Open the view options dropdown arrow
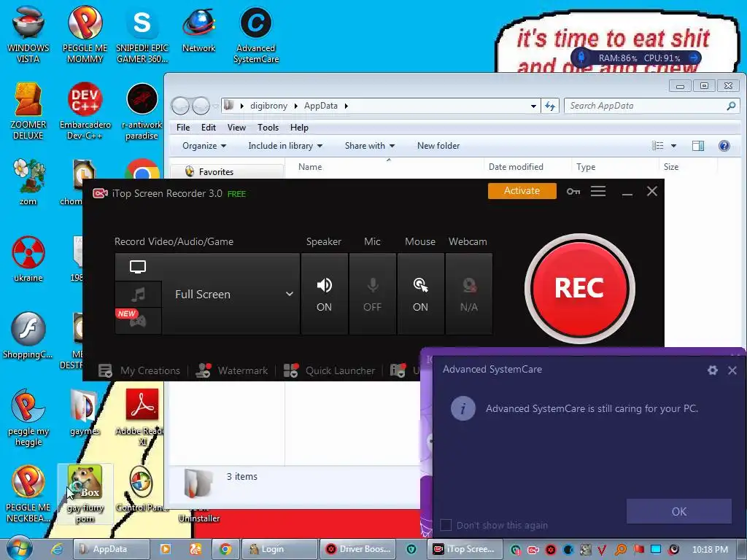Screen dimensions: 747x560 pyautogui.click(x=673, y=146)
